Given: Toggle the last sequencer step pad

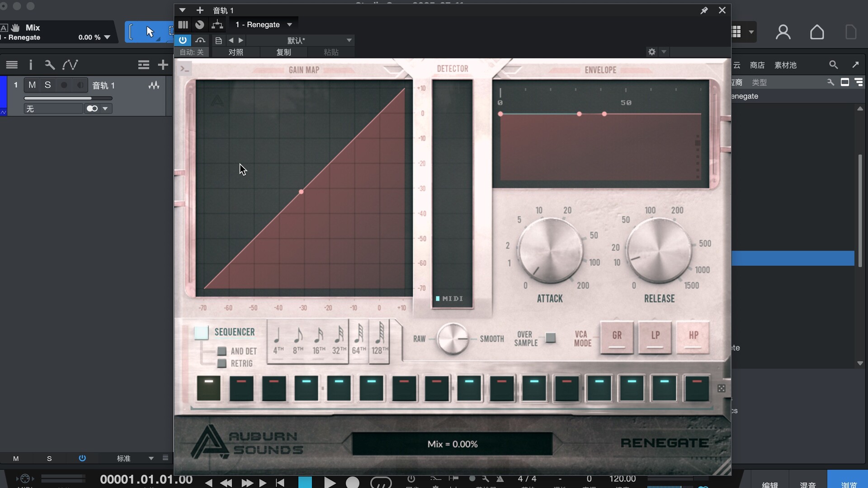Looking at the screenshot, I should click(x=697, y=388).
